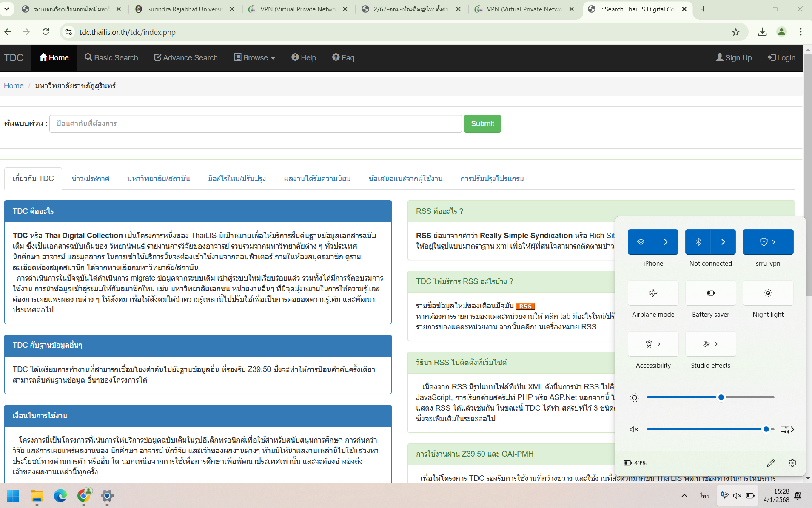The width and height of the screenshot is (812, 508).
Task: Go forward with the browser forward arrow
Action: click(26, 32)
